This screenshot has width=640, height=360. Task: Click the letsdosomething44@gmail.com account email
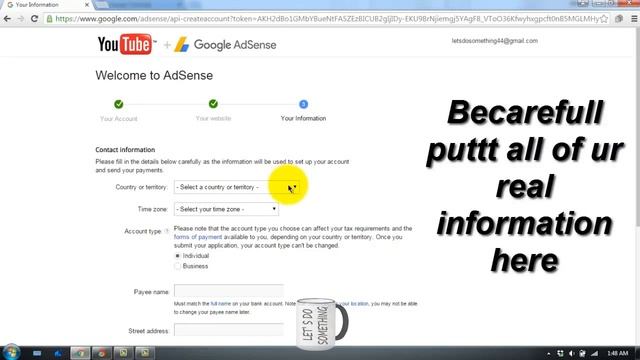495,41
